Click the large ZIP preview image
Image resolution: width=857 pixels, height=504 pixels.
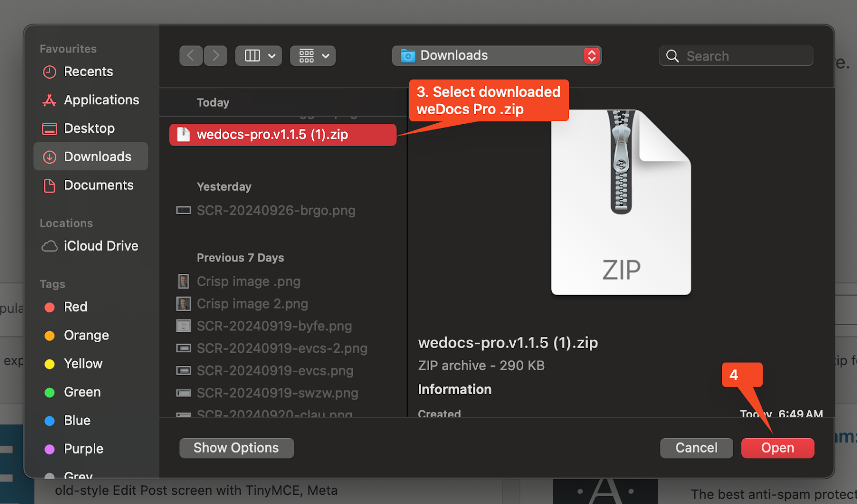pyautogui.click(x=621, y=202)
